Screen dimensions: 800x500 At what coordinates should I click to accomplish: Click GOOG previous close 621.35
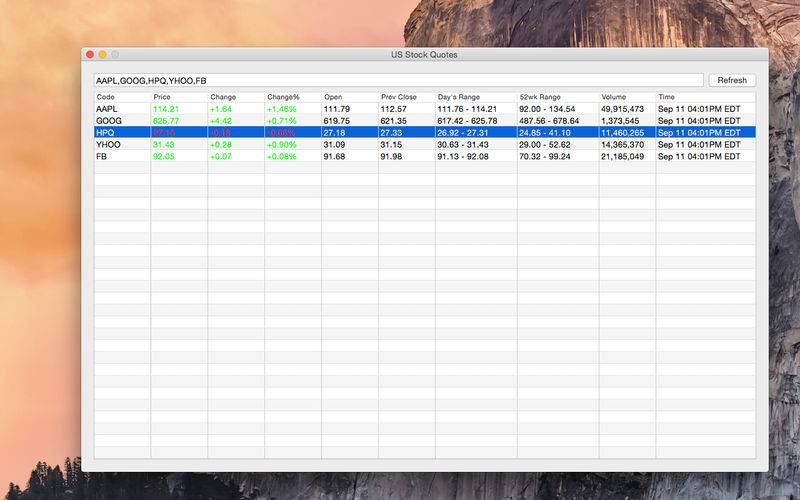click(x=393, y=121)
